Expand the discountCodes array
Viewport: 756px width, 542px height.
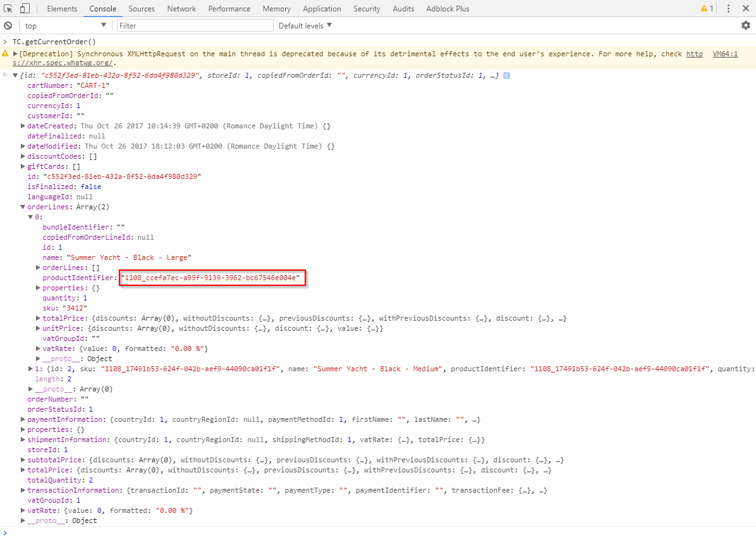tap(23, 156)
